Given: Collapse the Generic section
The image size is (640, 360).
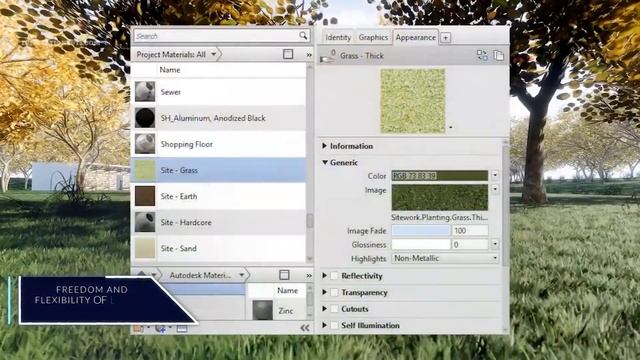Looking at the screenshot, I should pos(325,162).
